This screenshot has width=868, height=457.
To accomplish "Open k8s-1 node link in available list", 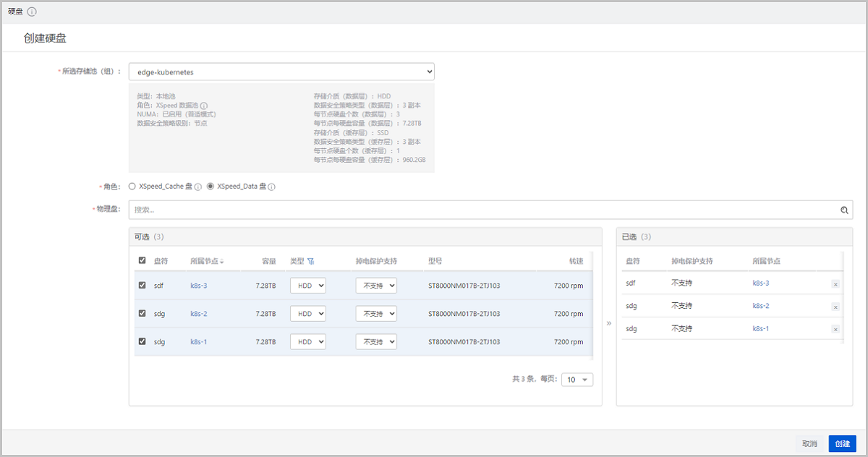I will [x=199, y=342].
